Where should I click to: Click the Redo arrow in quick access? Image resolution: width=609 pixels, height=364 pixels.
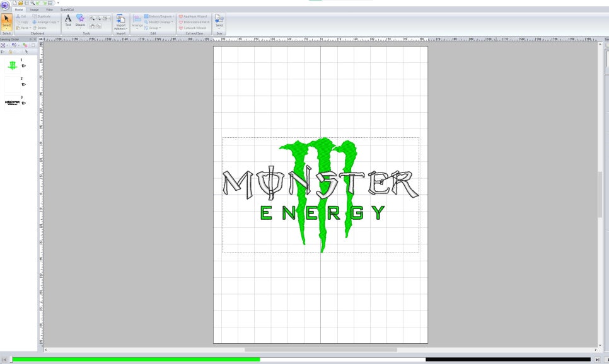pos(44,3)
